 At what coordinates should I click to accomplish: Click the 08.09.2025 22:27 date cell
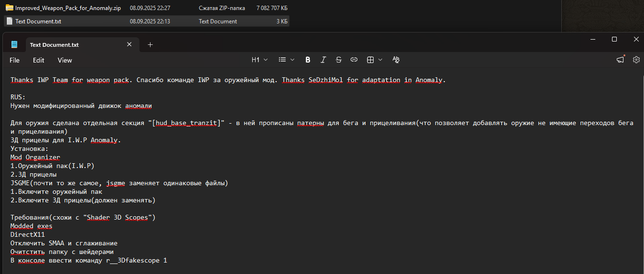click(x=150, y=8)
